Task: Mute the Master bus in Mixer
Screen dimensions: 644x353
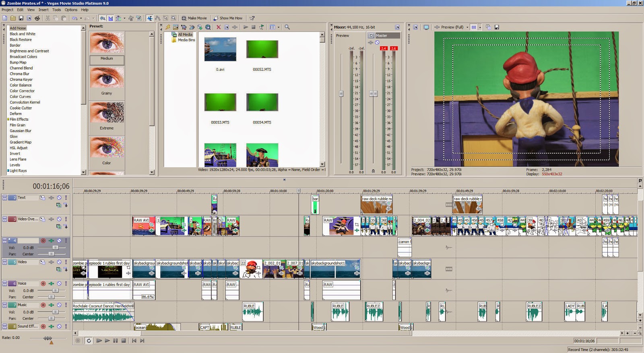Action: [377, 42]
